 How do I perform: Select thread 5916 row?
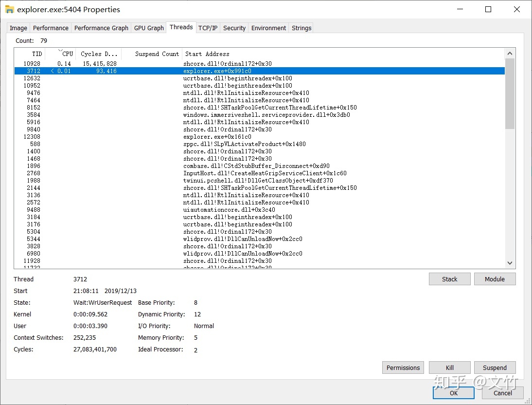(x=260, y=122)
